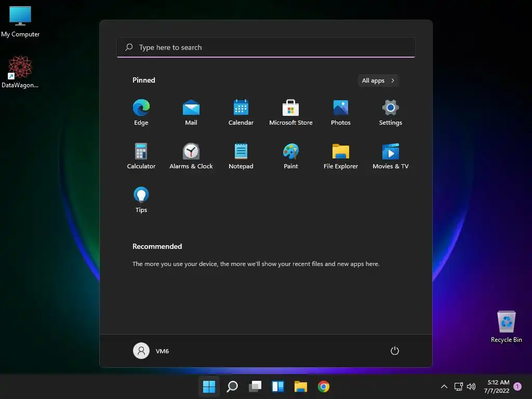Launch Movies & TV
Viewport: 532px width, 399px height.
tap(391, 156)
